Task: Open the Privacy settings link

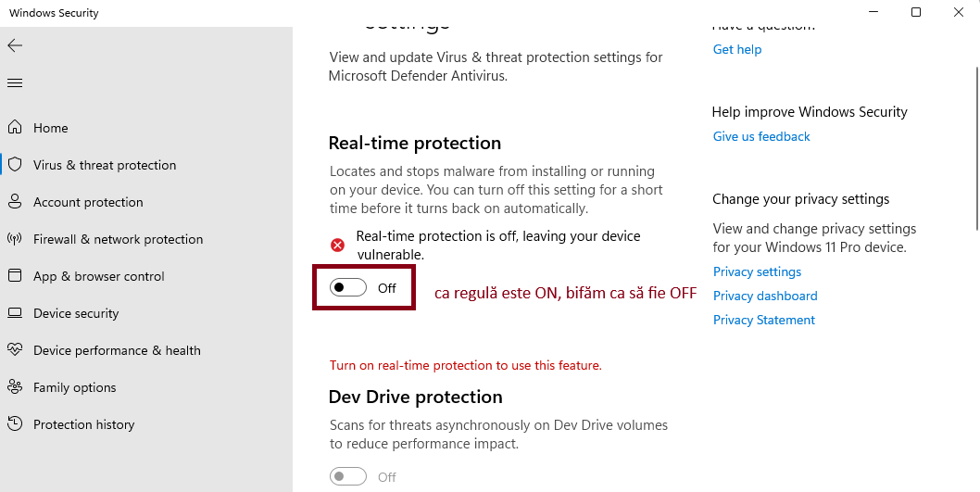Action: (x=757, y=271)
